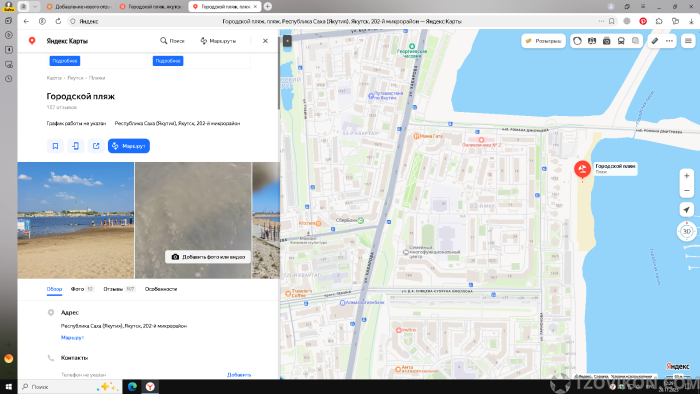Zoom in the map with plus button
700x394 pixels.
point(687,176)
